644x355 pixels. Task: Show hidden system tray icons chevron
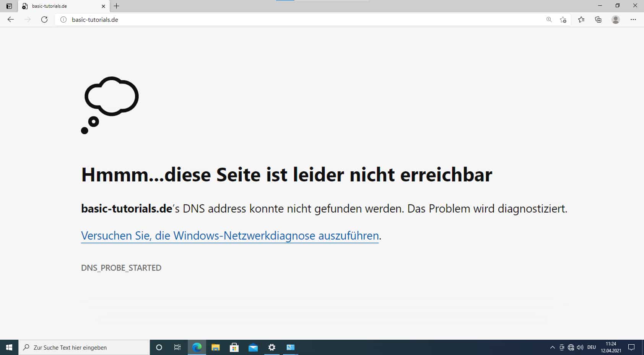pyautogui.click(x=552, y=347)
